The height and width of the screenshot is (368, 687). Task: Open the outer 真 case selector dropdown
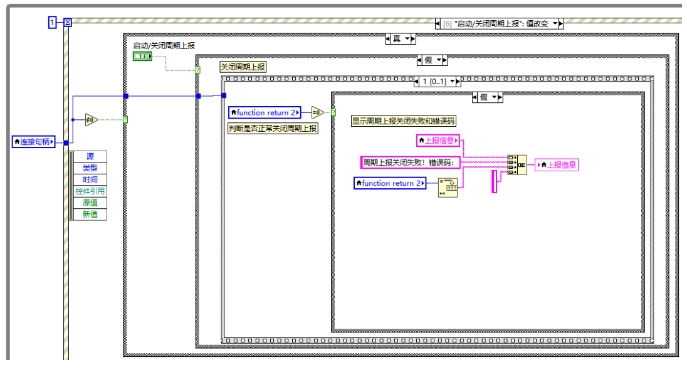[407, 39]
